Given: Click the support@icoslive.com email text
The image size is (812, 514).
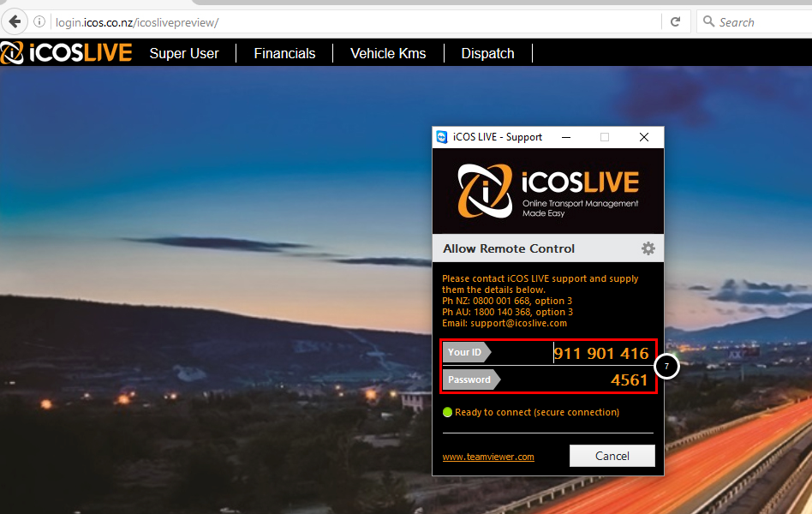Looking at the screenshot, I should pyautogui.click(x=518, y=323).
